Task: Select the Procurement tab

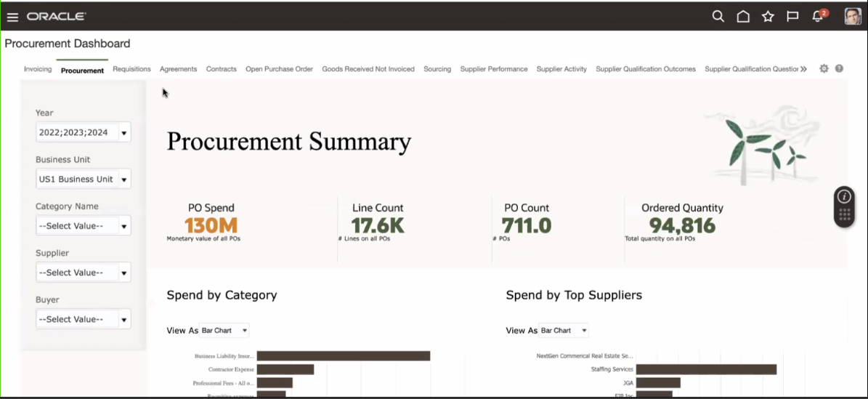Action: click(83, 70)
